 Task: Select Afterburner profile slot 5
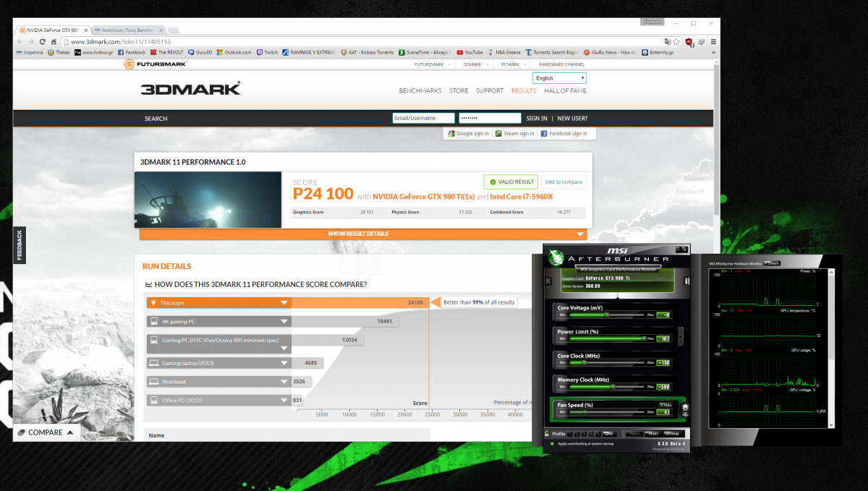(x=598, y=434)
